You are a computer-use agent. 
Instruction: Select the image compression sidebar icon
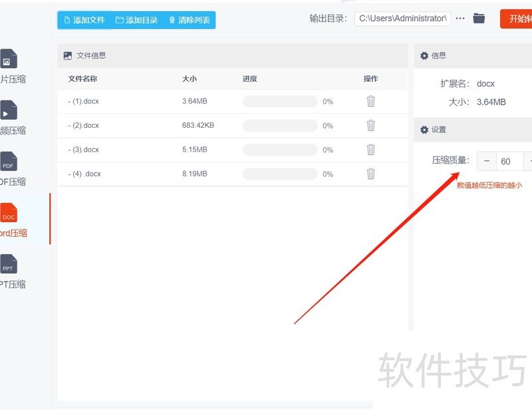pos(9,59)
